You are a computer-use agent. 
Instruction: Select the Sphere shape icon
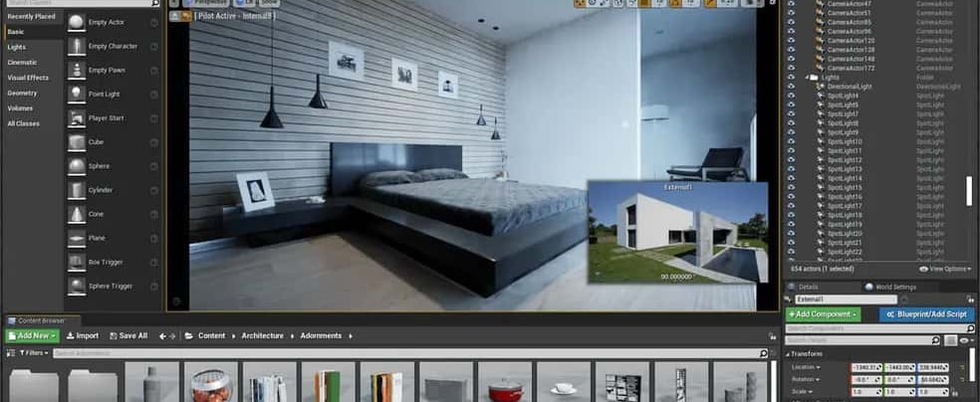(77, 166)
